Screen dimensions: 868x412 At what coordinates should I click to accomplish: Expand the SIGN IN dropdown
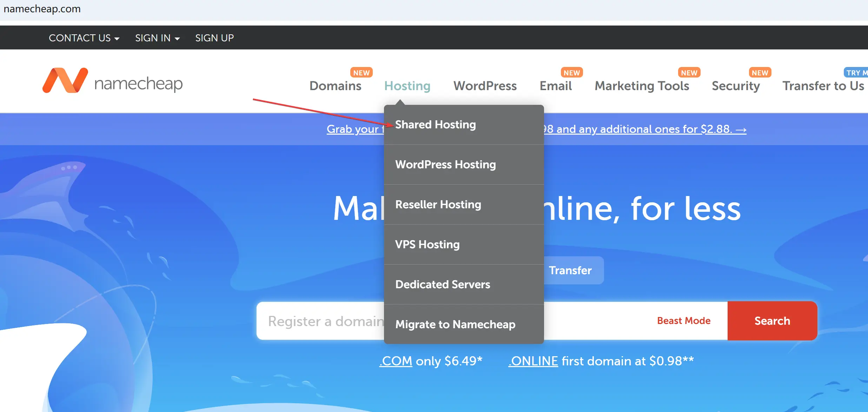pos(157,38)
